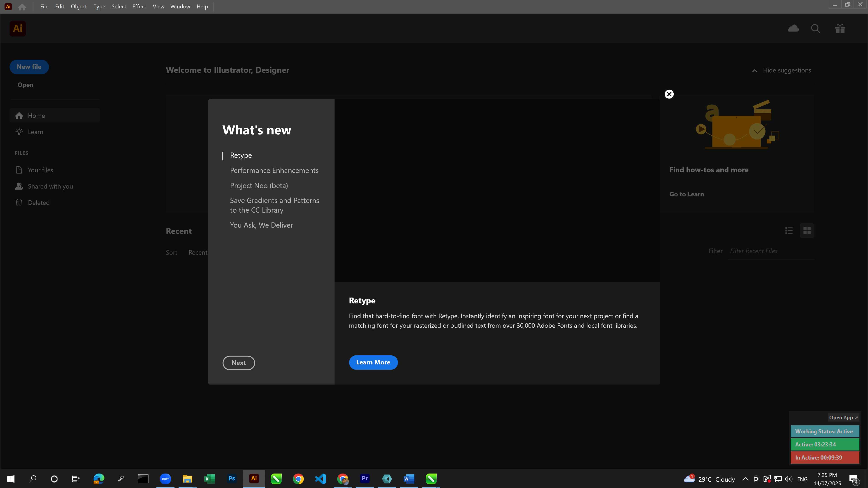Open Microsoft Word from the taskbar

pos(409,479)
